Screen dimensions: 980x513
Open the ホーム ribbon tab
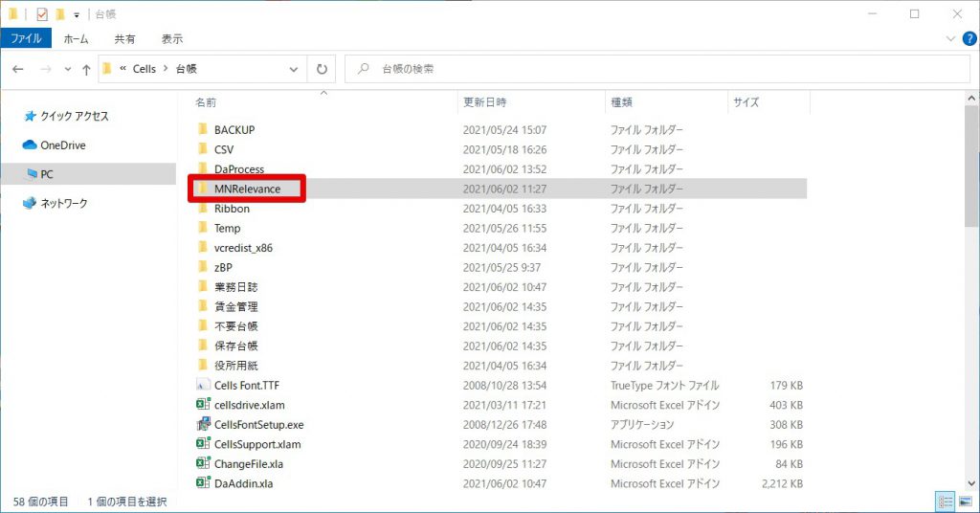click(76, 38)
